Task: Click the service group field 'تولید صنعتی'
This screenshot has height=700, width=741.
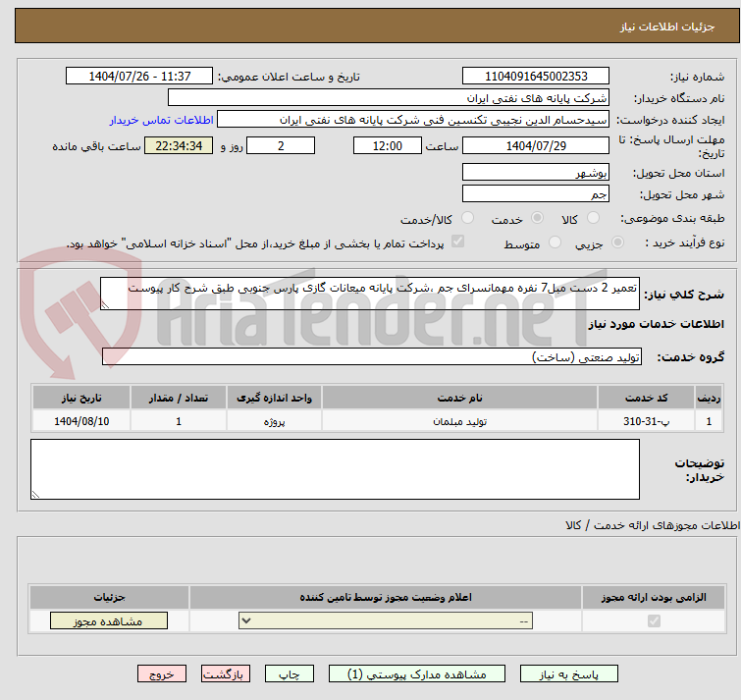Action: pyautogui.click(x=372, y=357)
